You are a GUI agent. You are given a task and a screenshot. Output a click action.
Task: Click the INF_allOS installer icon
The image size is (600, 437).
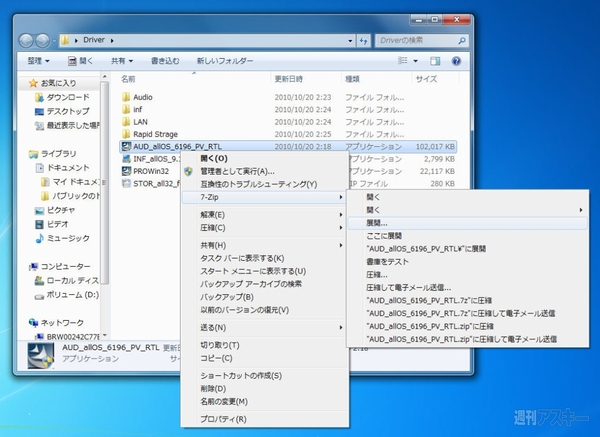[x=126, y=159]
